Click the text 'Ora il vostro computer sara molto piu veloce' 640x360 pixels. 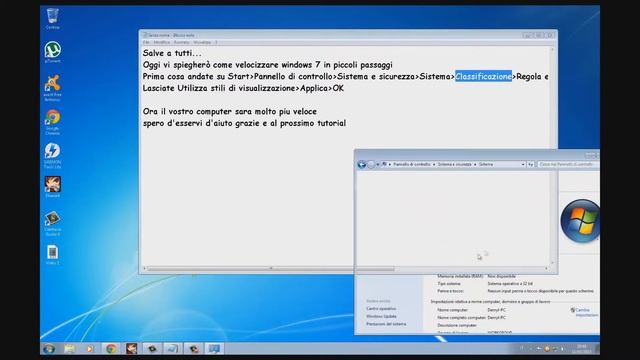(x=230, y=111)
